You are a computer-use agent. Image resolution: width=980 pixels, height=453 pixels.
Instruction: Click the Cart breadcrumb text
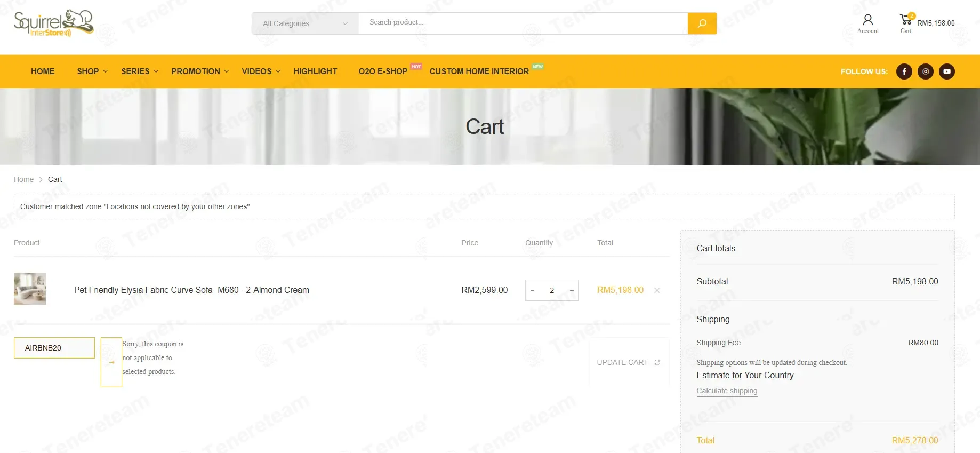[55, 179]
